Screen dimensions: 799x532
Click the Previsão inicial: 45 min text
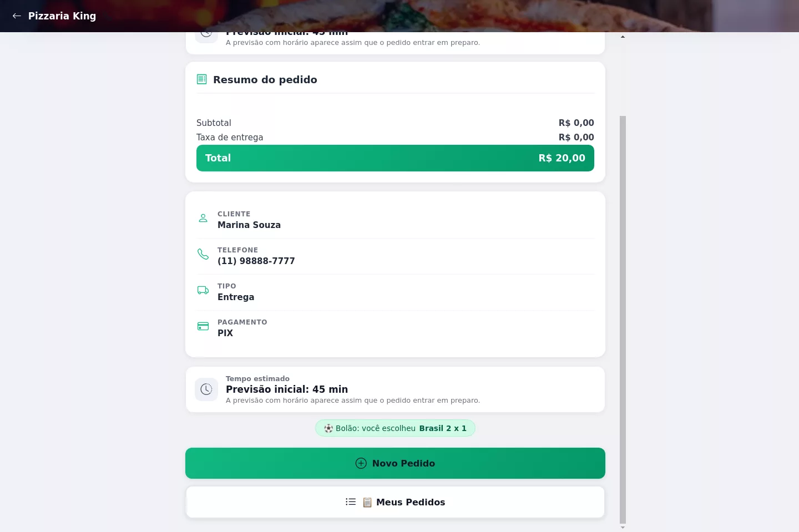[x=287, y=389]
